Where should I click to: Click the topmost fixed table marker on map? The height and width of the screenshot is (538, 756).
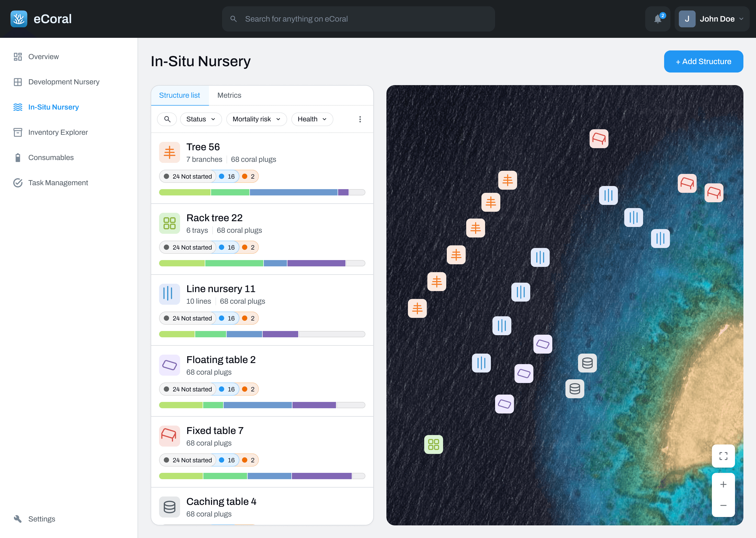(x=598, y=138)
